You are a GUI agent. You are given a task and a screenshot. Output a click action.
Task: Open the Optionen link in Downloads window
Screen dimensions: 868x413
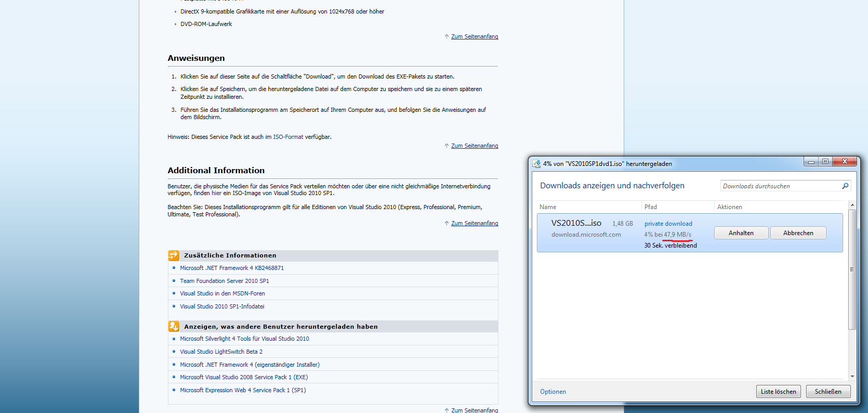tap(553, 392)
